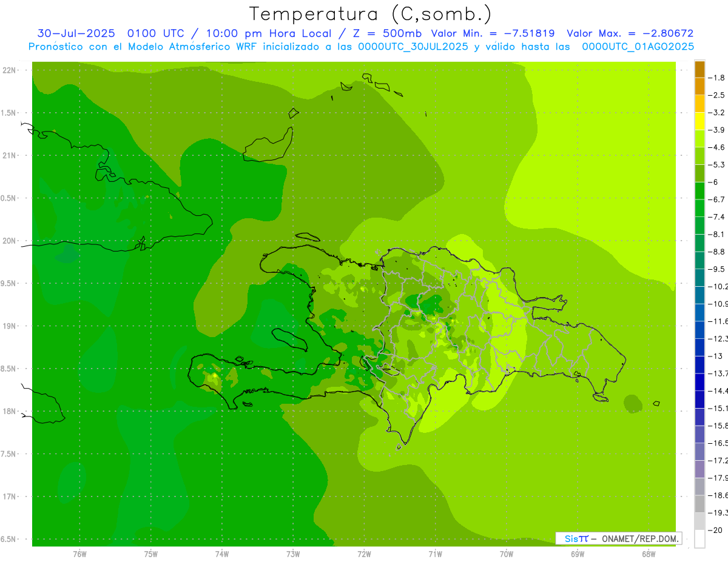Click the 22N latitude axis label
Screen dimensions: 728x562
tap(10, 70)
